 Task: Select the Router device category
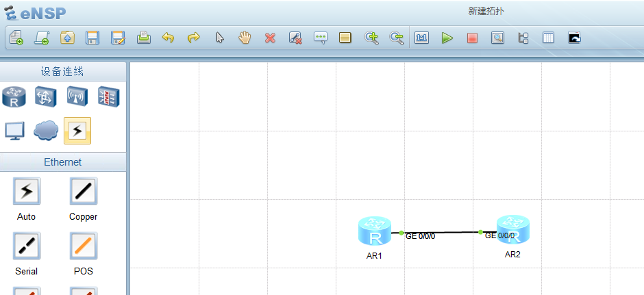(14, 97)
